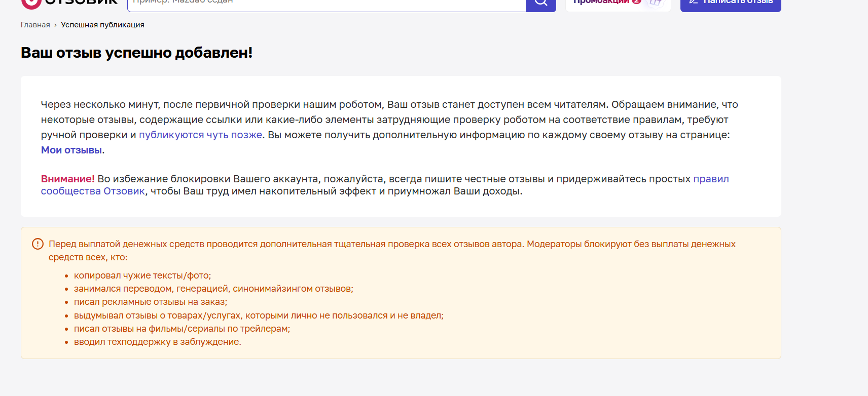Click the Написать отзыв button
868x396 pixels.
point(731,5)
